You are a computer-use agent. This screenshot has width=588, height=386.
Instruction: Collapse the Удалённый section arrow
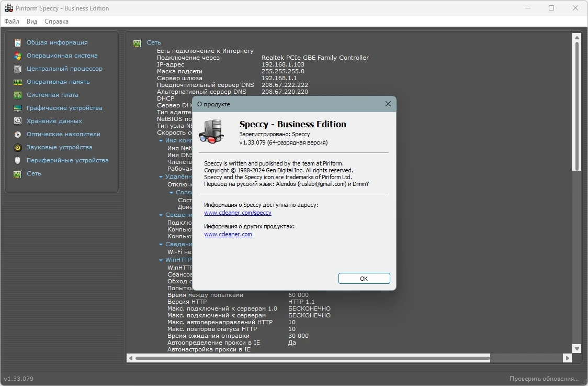tap(161, 177)
